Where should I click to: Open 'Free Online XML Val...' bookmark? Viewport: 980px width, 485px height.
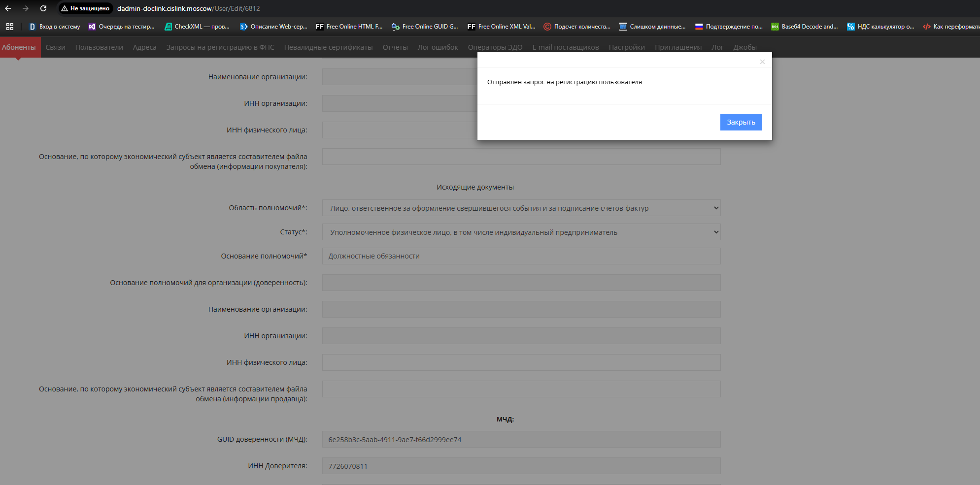(x=502, y=27)
